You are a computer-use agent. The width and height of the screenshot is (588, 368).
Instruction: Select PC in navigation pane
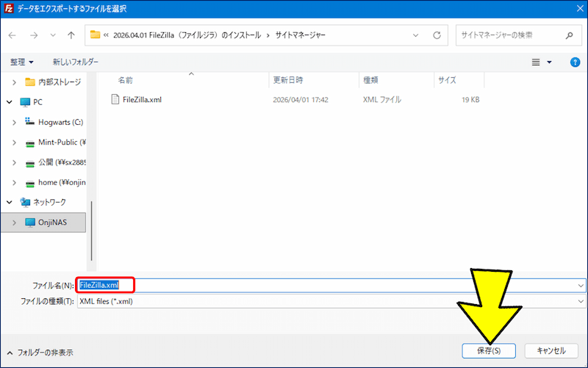[x=32, y=102]
